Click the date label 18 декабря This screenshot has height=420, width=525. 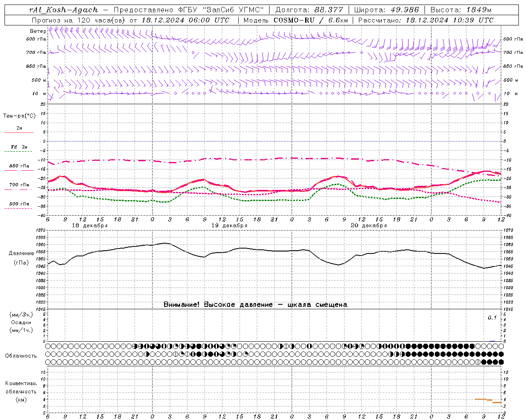click(90, 226)
